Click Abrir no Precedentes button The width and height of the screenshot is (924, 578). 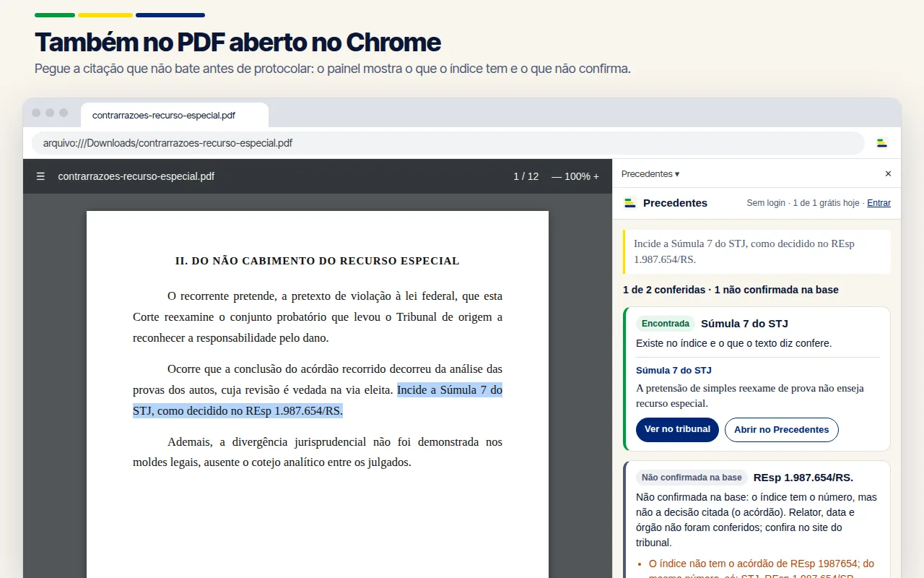[x=781, y=429]
